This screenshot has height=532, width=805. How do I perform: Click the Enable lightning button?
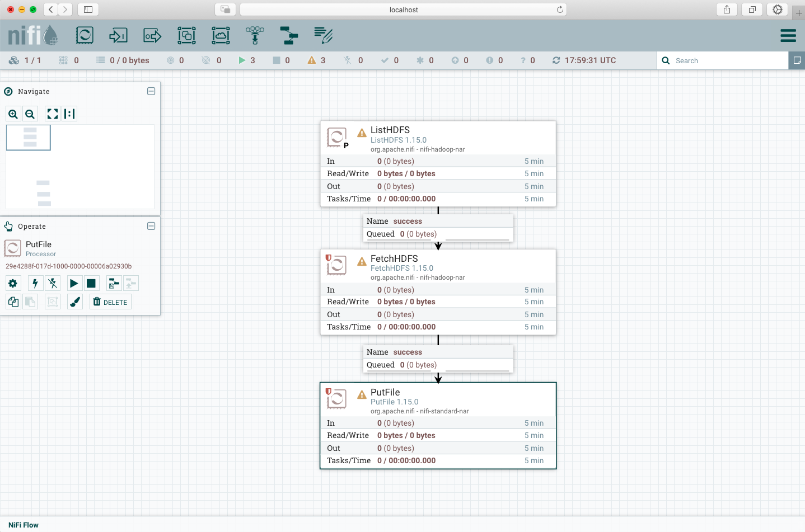click(35, 284)
